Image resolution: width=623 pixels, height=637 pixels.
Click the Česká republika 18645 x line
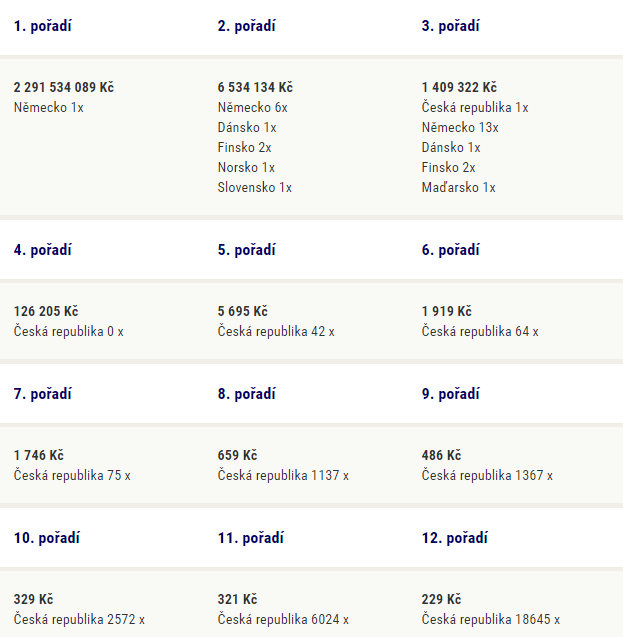coord(491,620)
